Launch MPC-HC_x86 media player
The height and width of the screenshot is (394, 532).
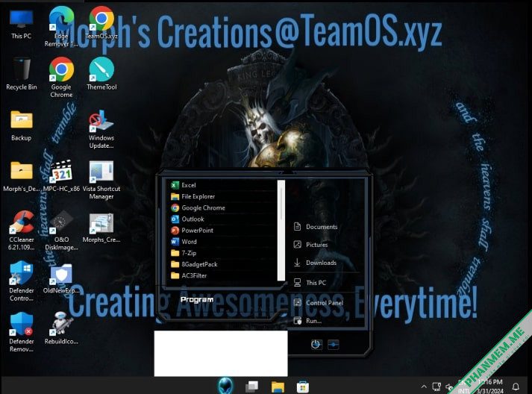[61, 176]
